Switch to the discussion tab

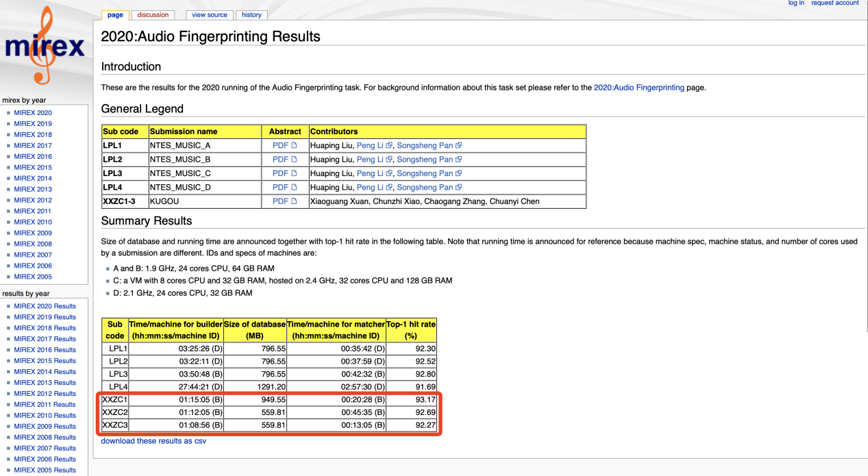pos(153,14)
